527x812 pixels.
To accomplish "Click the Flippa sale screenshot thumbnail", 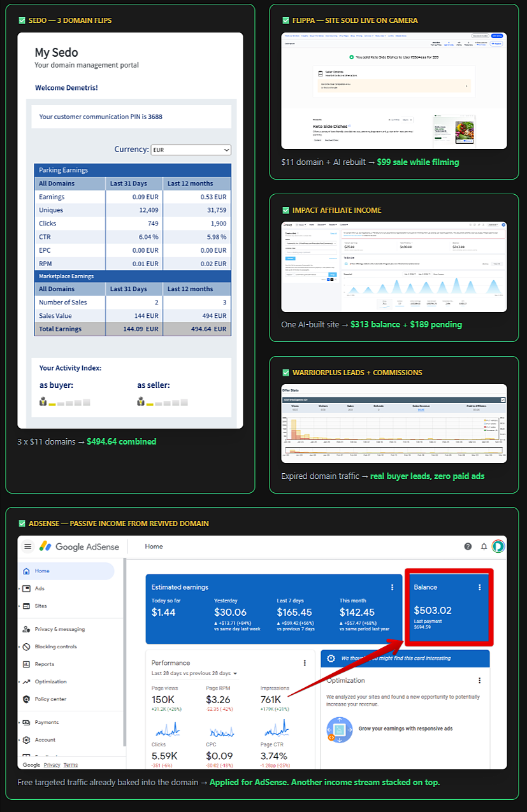I will click(x=394, y=90).
